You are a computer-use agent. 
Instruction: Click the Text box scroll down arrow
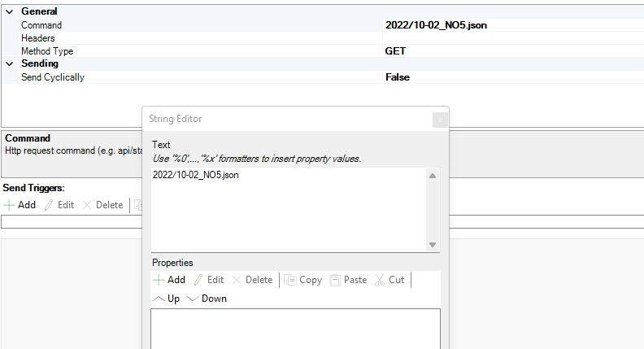(x=433, y=245)
